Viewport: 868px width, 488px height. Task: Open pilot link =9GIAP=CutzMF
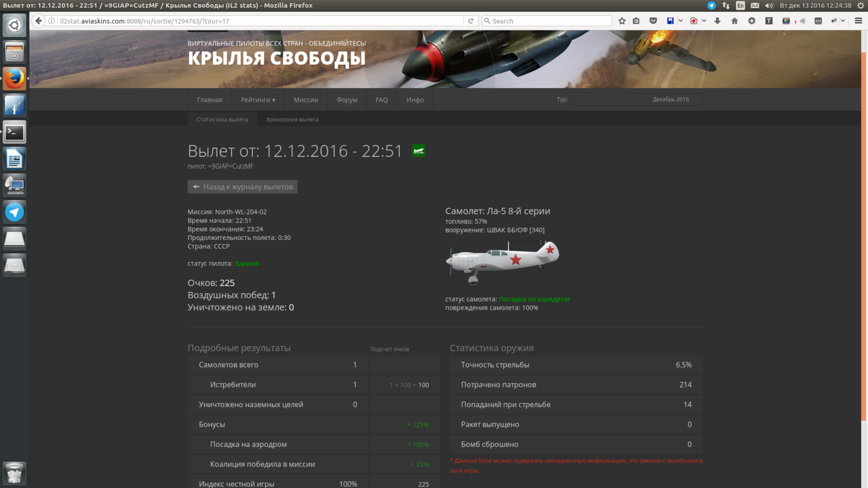coord(231,167)
